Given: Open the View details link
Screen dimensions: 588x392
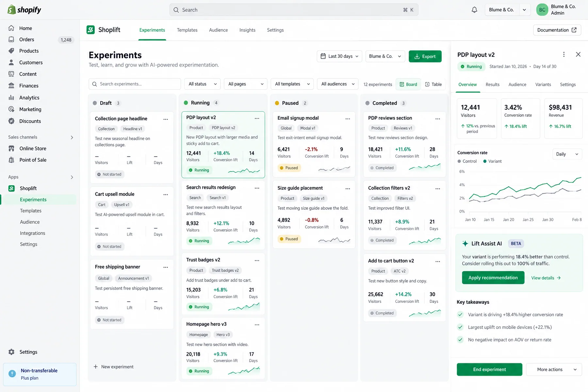Looking at the screenshot, I should pyautogui.click(x=546, y=278).
